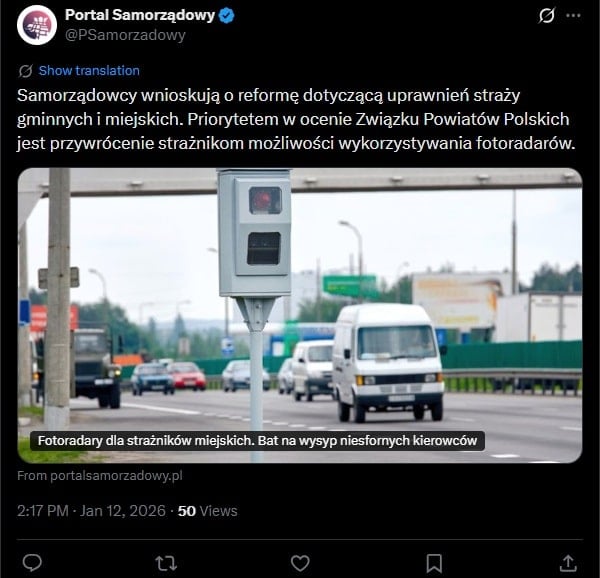Click the Grok icon at top right
600x578 pixels.
pyautogui.click(x=546, y=16)
